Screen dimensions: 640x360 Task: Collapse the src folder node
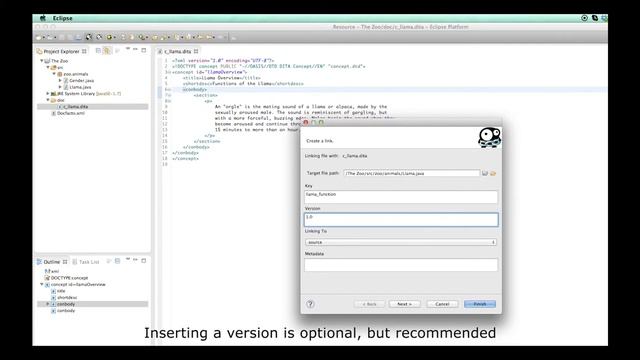coord(48,67)
